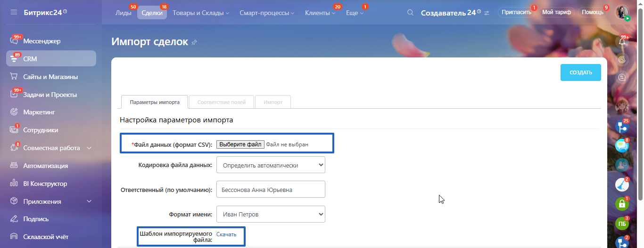
Task: Collapse the left menu with the hamburger icon
Action: click(x=14, y=12)
